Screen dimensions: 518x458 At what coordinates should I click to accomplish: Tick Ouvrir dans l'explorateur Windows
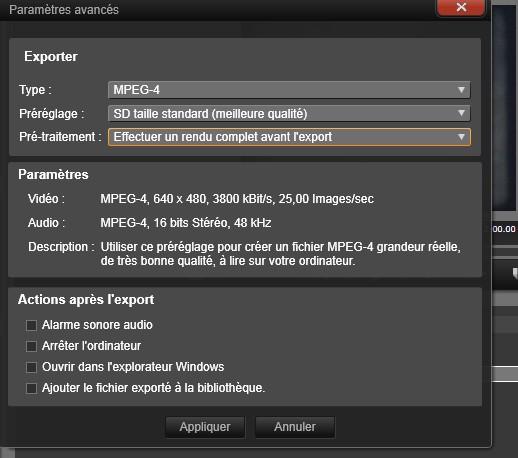pyautogui.click(x=31, y=367)
